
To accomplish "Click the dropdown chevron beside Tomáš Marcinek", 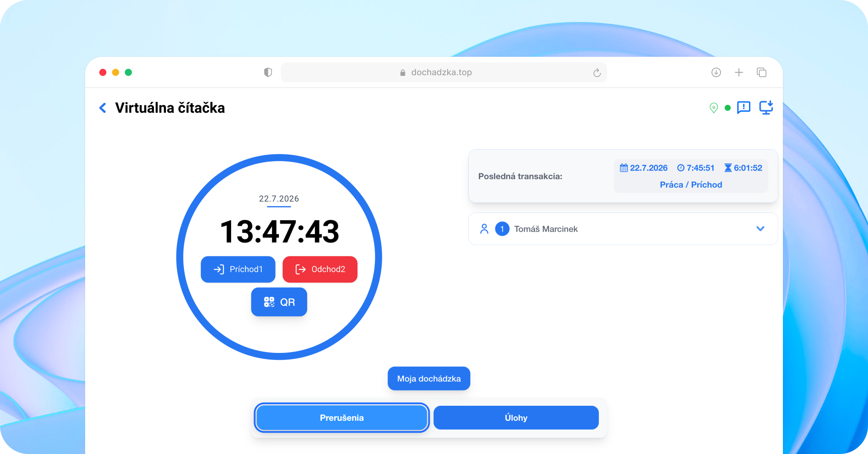I will pos(760,229).
